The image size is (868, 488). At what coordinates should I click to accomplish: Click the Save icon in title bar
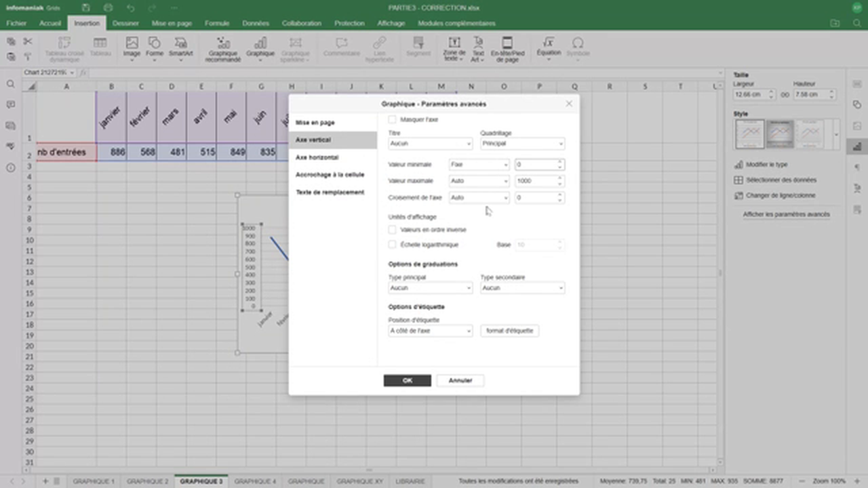tap(86, 7)
